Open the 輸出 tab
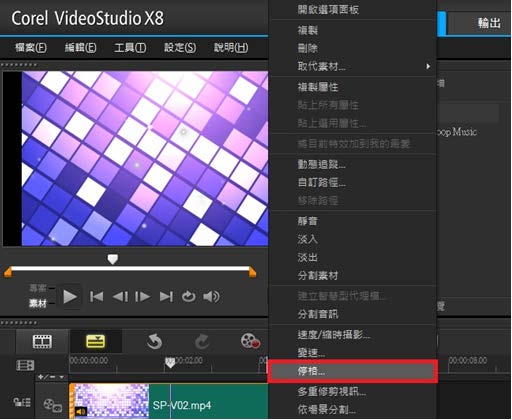Screen dimensions: 512x420 [x=489, y=23]
